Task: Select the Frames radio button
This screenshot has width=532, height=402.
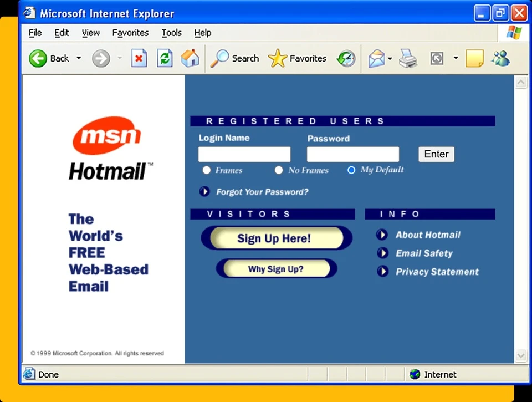Action: (x=206, y=170)
